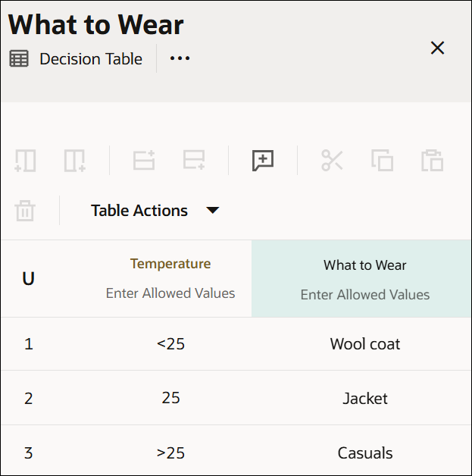Select row number 3

tap(29, 453)
